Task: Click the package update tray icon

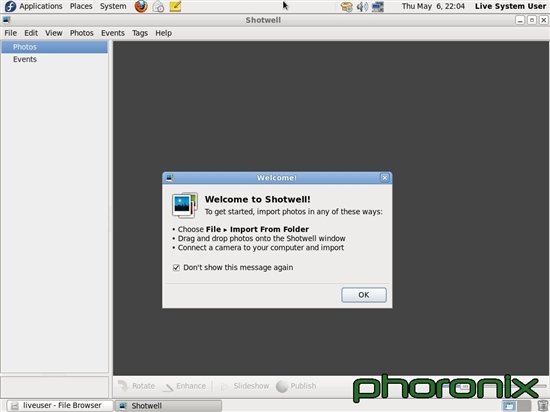Action: pos(347,7)
